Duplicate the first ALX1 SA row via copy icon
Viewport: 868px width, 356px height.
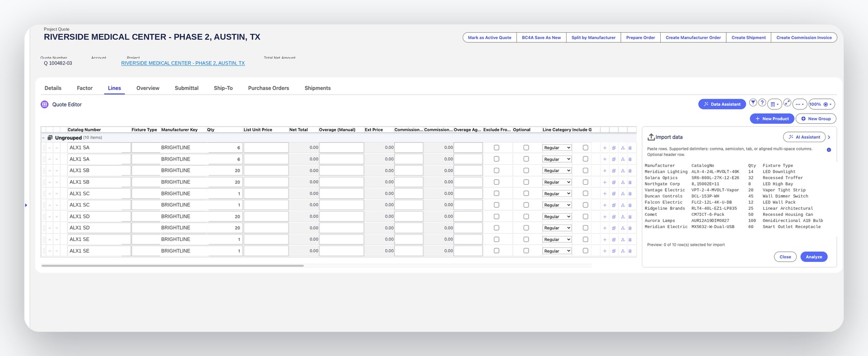pyautogui.click(x=614, y=148)
